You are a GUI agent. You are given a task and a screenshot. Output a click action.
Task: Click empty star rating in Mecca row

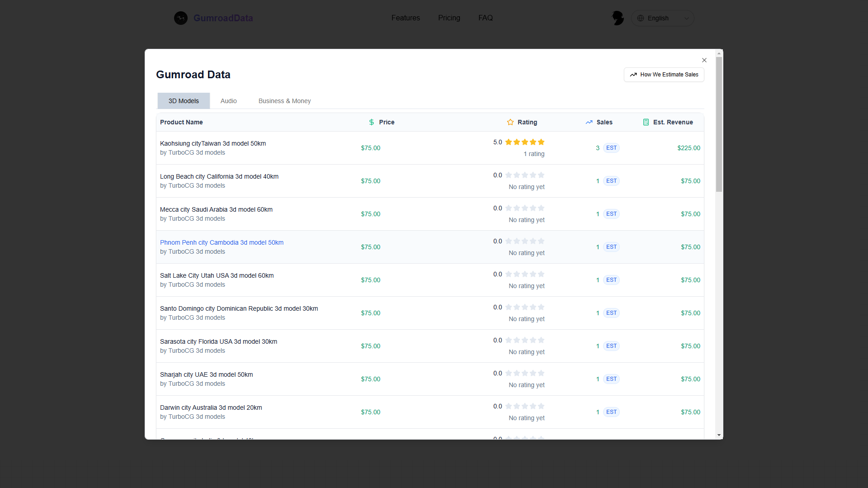pyautogui.click(x=525, y=208)
